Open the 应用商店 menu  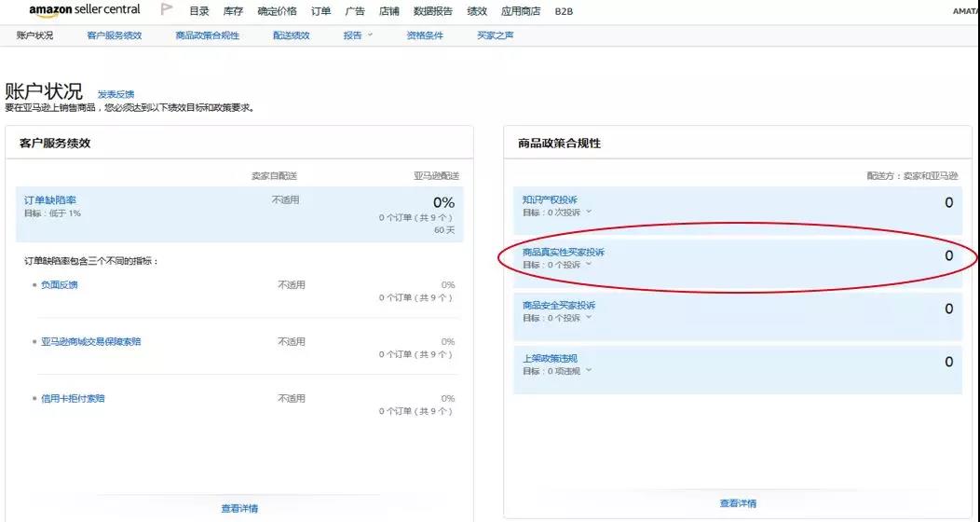(x=521, y=11)
